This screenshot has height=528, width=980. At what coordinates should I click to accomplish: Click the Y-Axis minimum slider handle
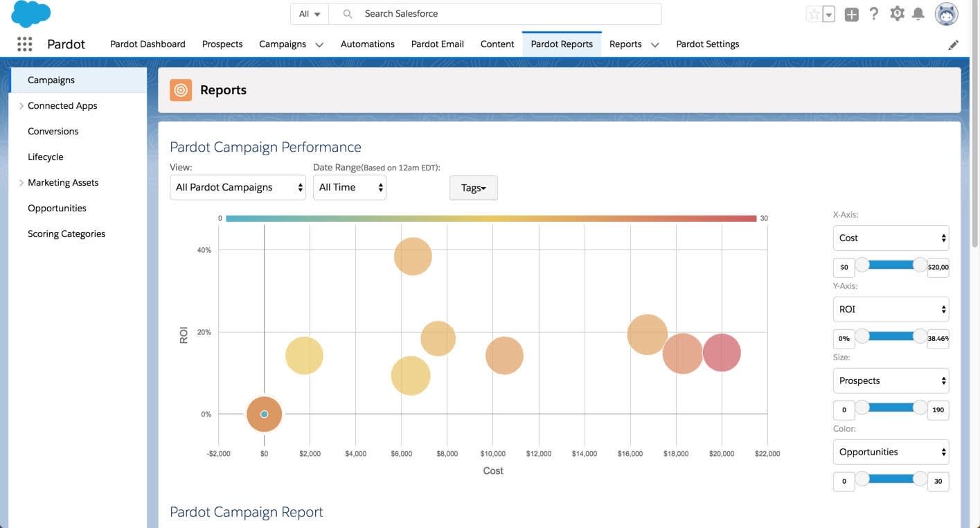point(862,336)
